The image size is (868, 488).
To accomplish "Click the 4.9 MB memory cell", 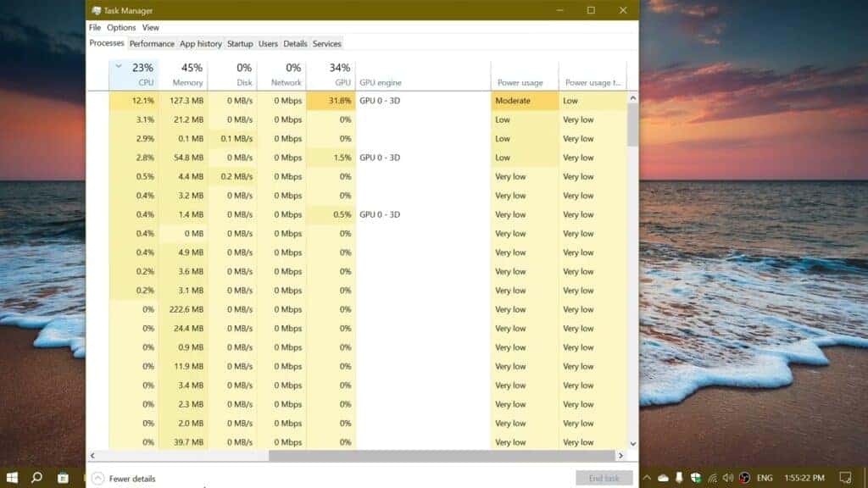I will [x=183, y=252].
